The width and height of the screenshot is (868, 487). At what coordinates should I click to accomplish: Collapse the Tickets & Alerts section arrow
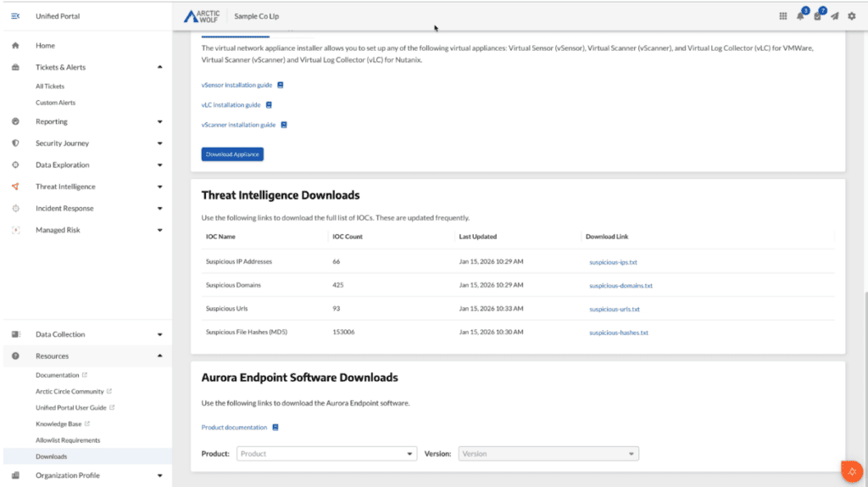coord(160,67)
